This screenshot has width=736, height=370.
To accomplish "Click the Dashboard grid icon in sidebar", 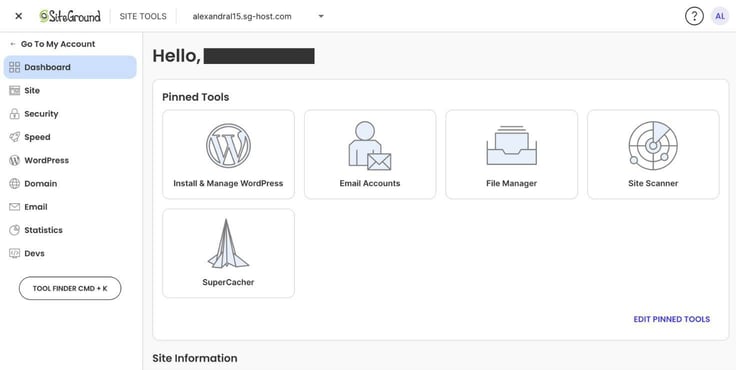I will [x=15, y=67].
